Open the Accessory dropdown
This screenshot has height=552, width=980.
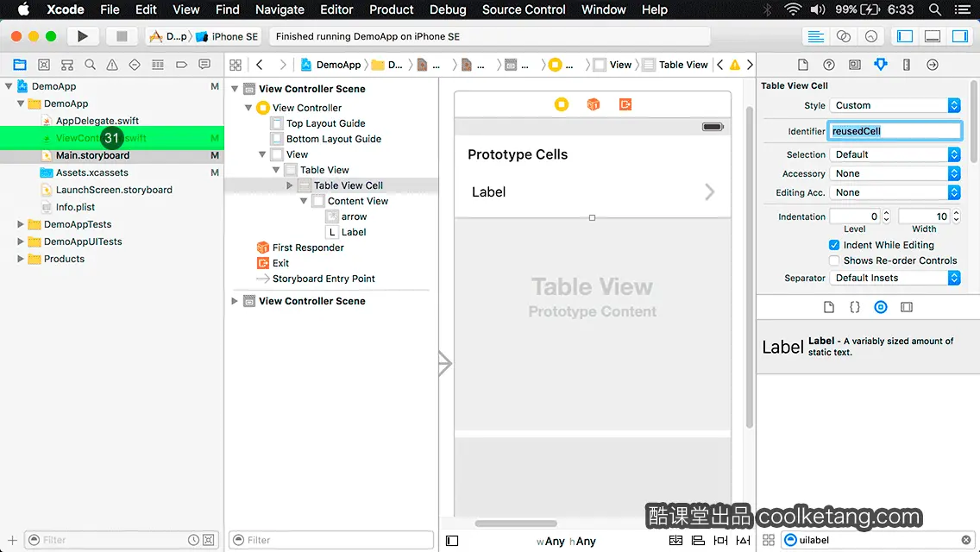click(895, 173)
